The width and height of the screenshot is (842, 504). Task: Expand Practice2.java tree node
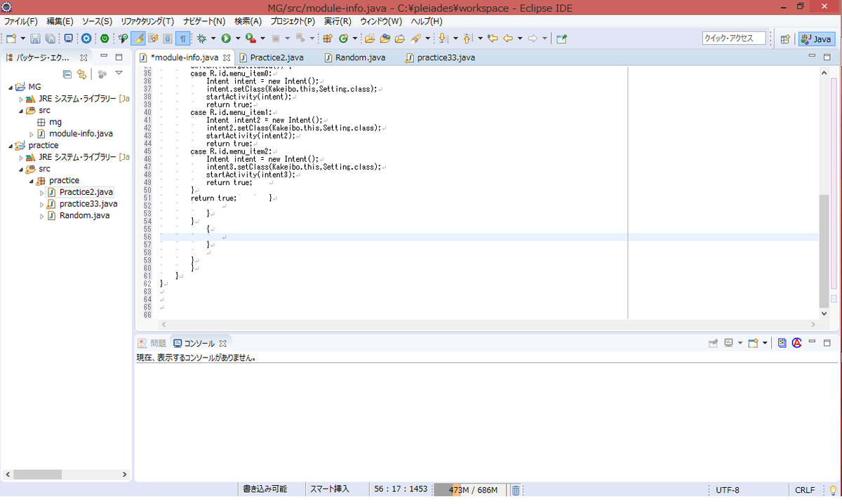tap(42, 192)
